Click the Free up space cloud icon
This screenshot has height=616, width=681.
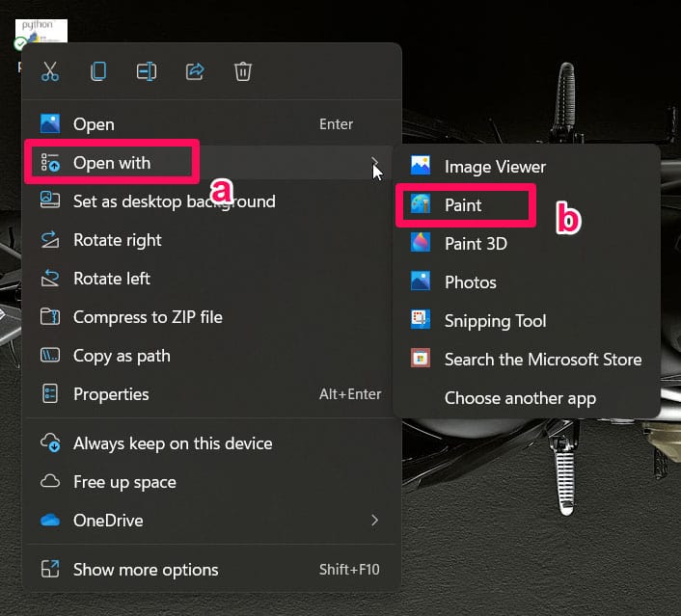pyautogui.click(x=50, y=481)
